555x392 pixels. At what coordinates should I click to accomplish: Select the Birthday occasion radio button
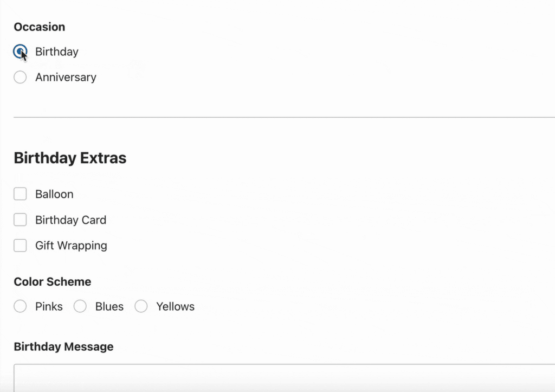[20, 52]
